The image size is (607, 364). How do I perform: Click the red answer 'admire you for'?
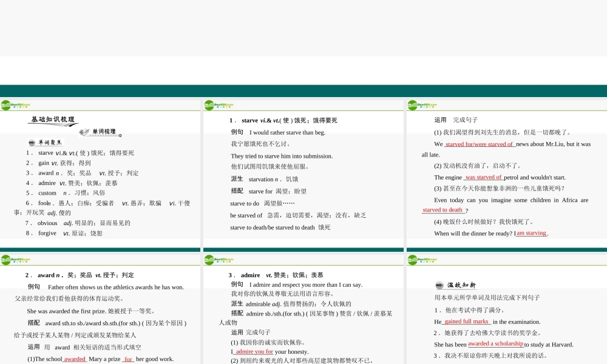[x=254, y=352]
